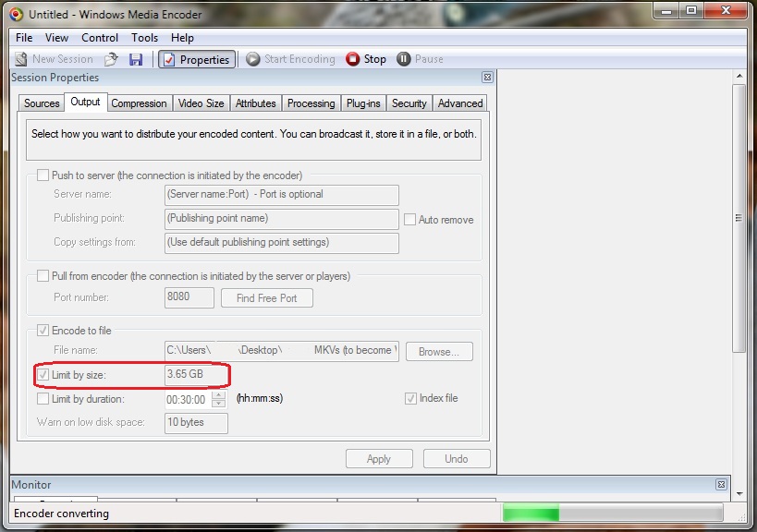Click the Server name input field
The image size is (757, 532).
click(x=282, y=195)
